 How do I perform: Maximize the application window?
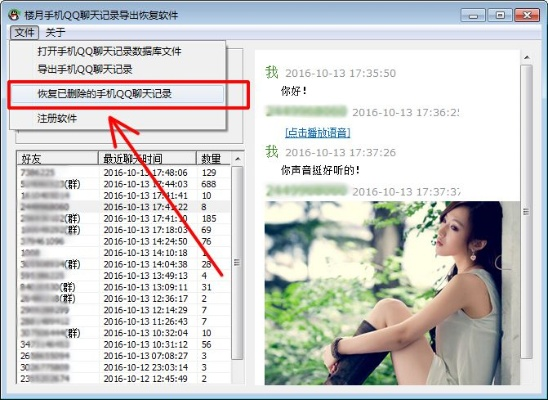tap(500, 15)
